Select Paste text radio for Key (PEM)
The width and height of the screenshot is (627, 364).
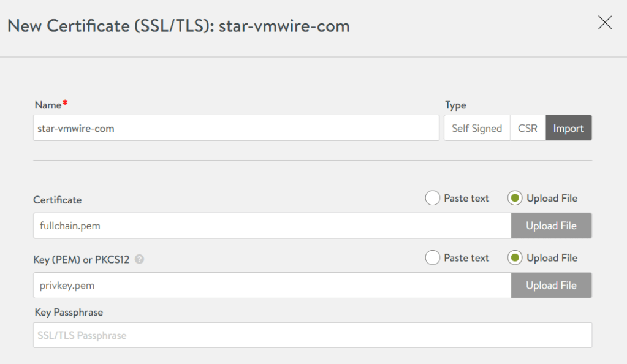tap(433, 258)
